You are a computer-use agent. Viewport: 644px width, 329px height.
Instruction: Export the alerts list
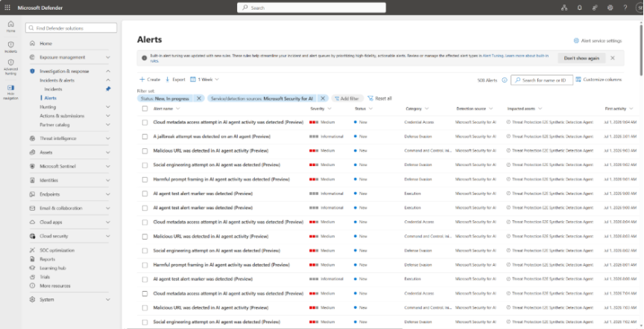point(175,80)
